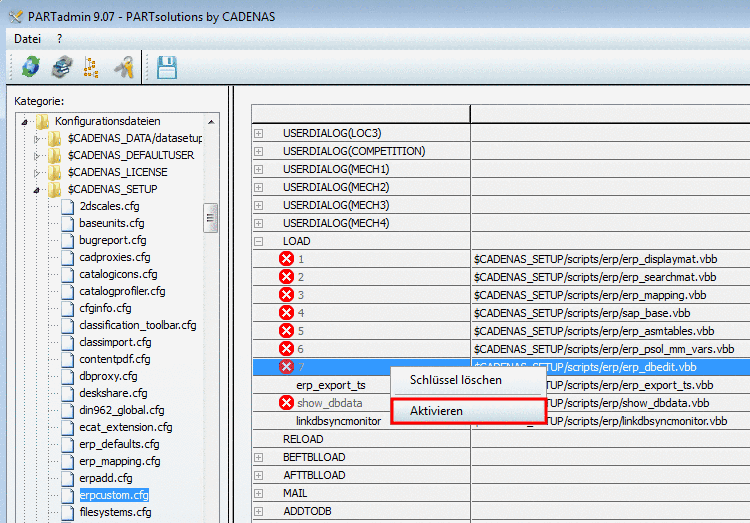Click file icon of dbproxy.cfg

[67, 376]
